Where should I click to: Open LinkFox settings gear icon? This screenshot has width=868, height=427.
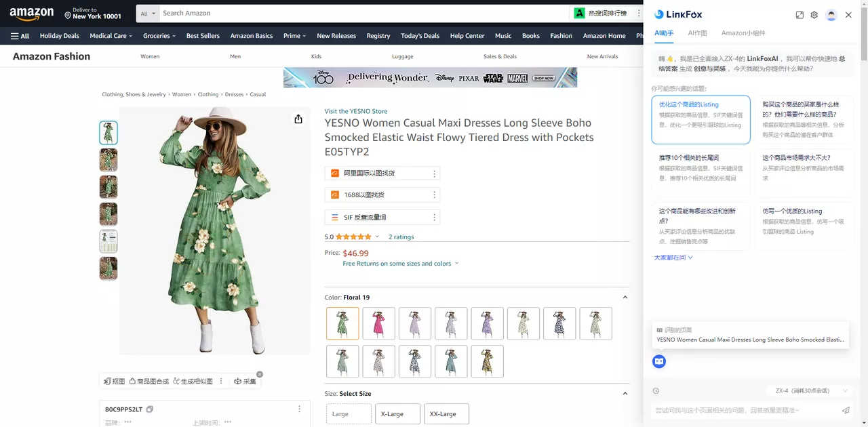814,15
